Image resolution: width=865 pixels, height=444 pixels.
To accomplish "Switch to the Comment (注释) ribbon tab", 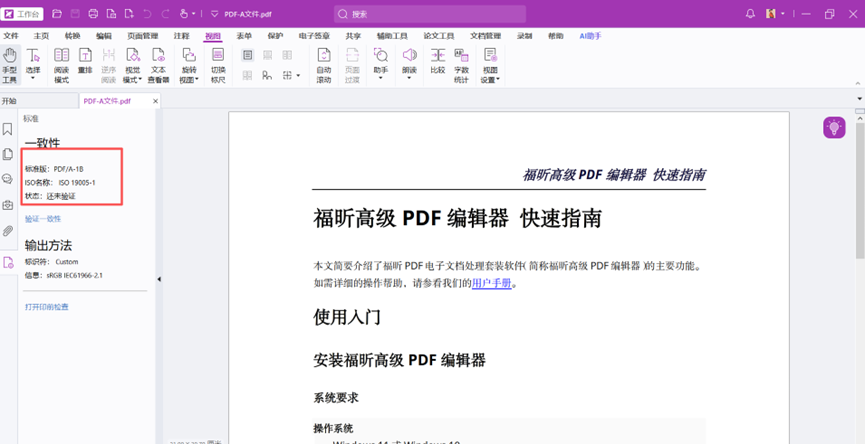I will [181, 36].
